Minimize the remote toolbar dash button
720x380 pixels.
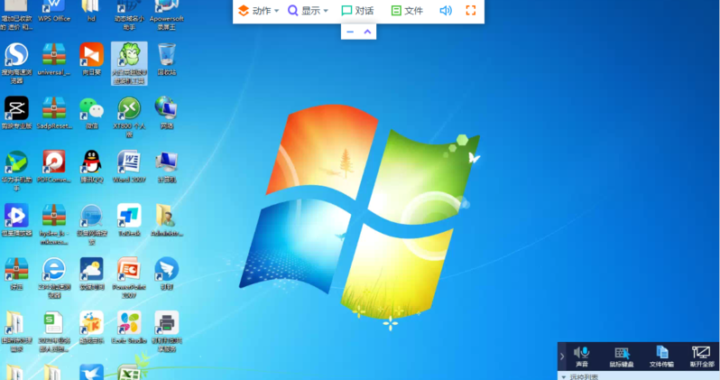point(350,32)
